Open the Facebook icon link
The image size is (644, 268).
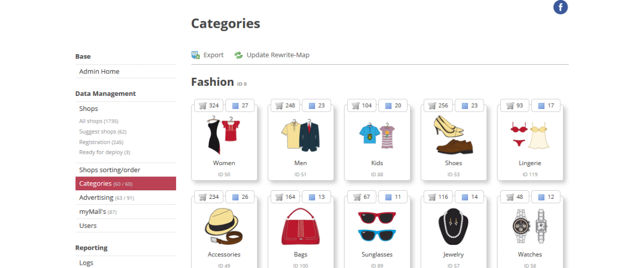560,7
